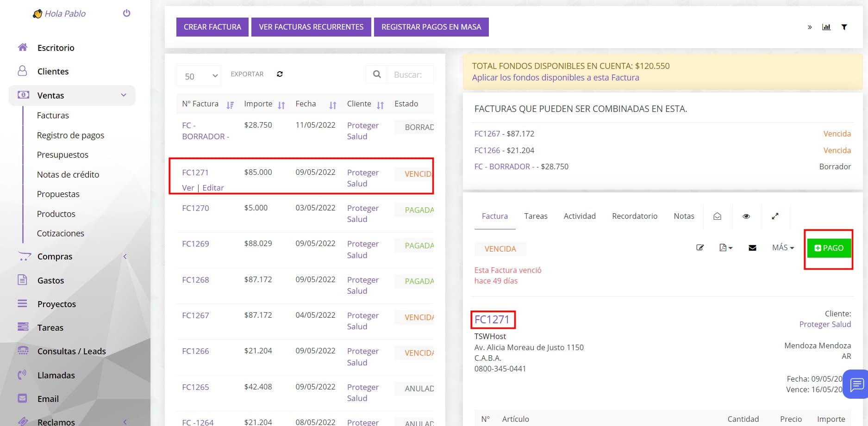Click the Buscar search input field

click(x=410, y=74)
